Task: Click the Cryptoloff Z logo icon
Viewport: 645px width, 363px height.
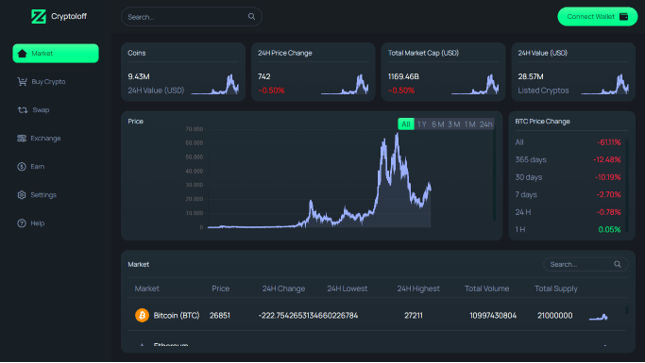Action: click(39, 16)
